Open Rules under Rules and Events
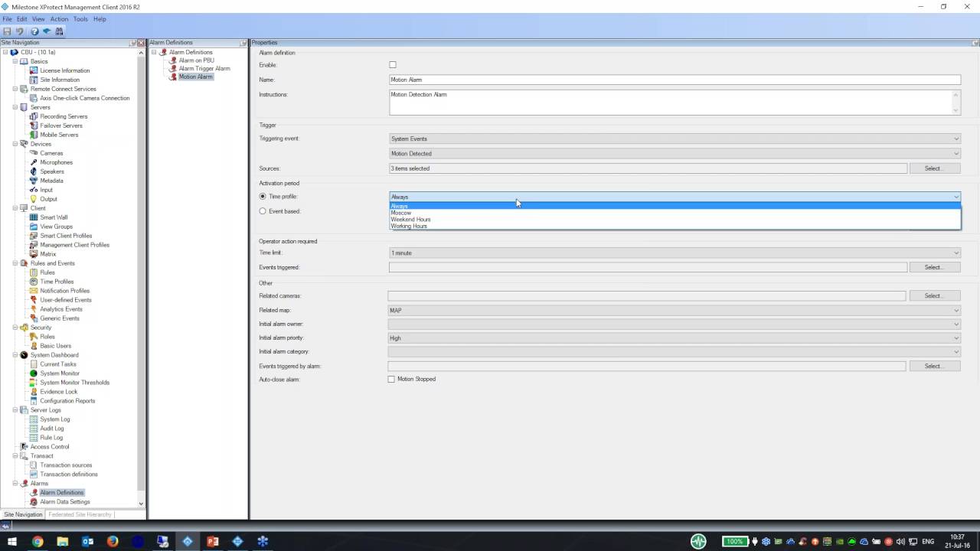This screenshot has height=551, width=980. pyautogui.click(x=47, y=272)
